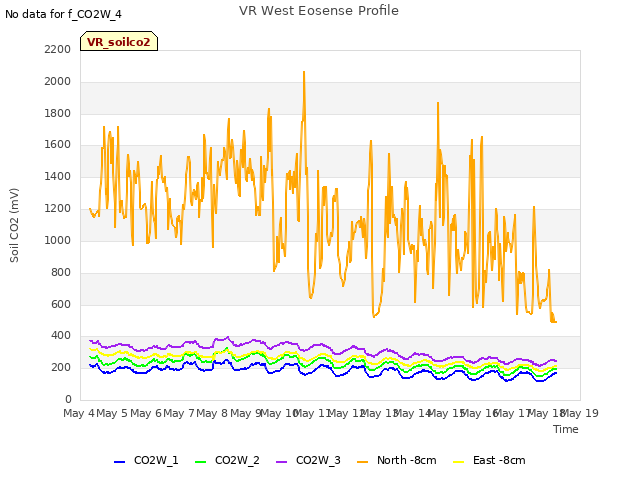This screenshot has width=640, height=480.
Task: Click the North -8cm legend entry
Action: point(397,461)
